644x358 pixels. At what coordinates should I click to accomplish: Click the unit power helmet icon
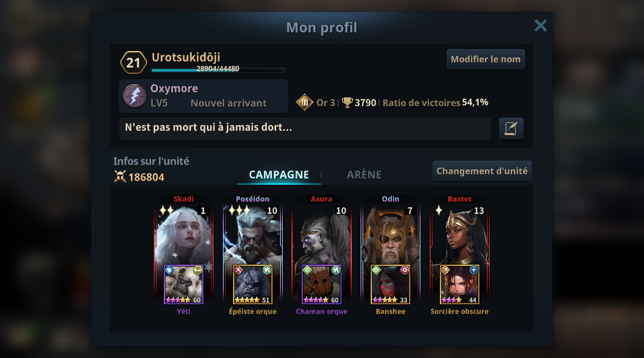120,177
